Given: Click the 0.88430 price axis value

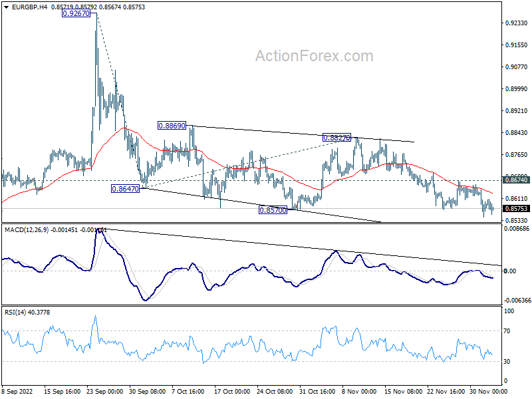Looking at the screenshot, I should coord(517,132).
